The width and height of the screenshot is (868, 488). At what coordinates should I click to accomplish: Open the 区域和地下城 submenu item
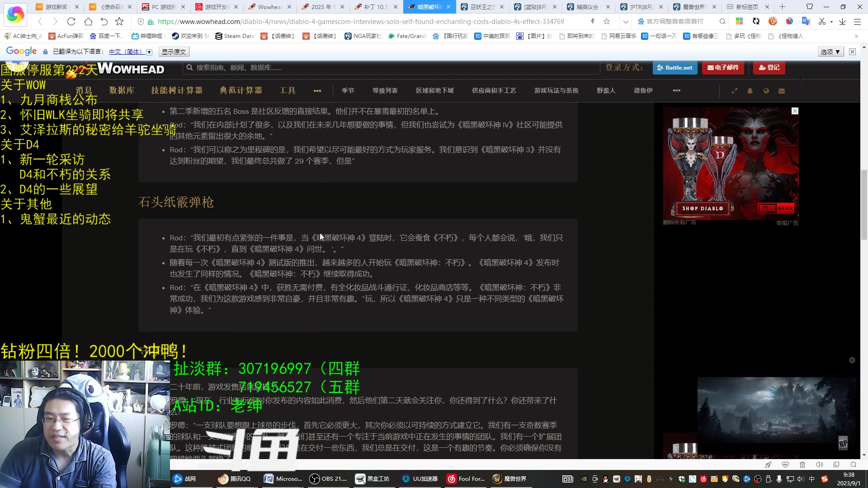pyautogui.click(x=435, y=90)
